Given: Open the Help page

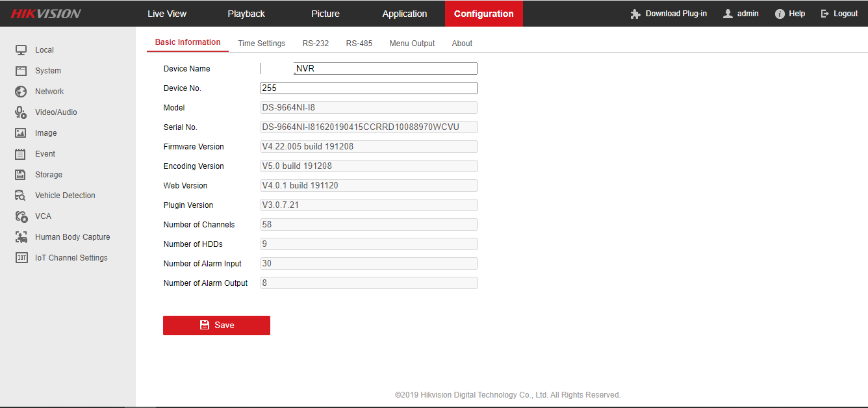Looking at the screenshot, I should 789,14.
